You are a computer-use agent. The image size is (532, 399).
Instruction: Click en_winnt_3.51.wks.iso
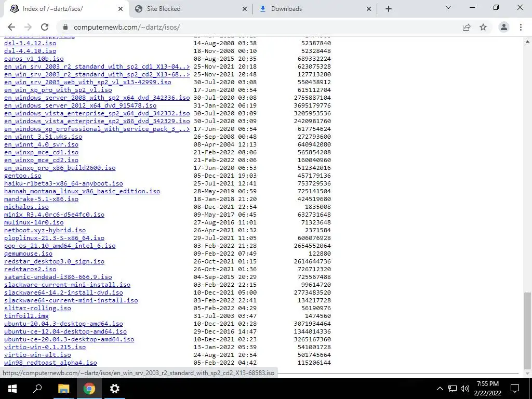(43, 137)
